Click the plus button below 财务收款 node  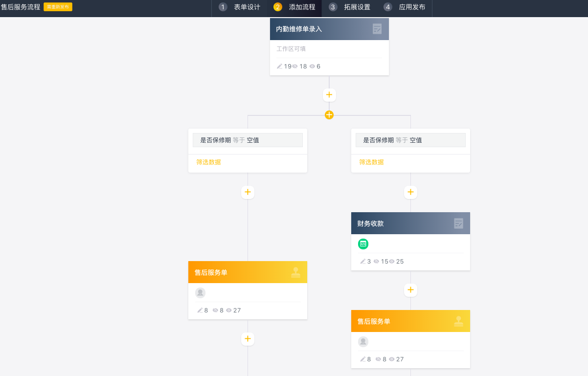pyautogui.click(x=410, y=290)
